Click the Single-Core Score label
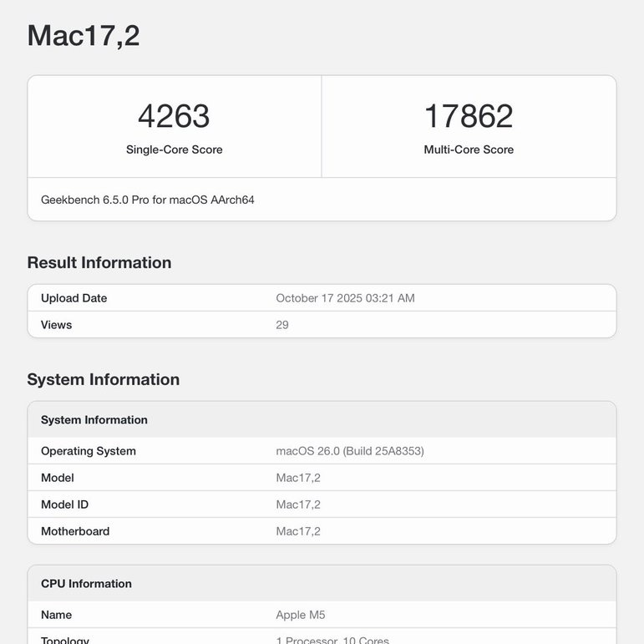The image size is (644, 644). (x=174, y=150)
